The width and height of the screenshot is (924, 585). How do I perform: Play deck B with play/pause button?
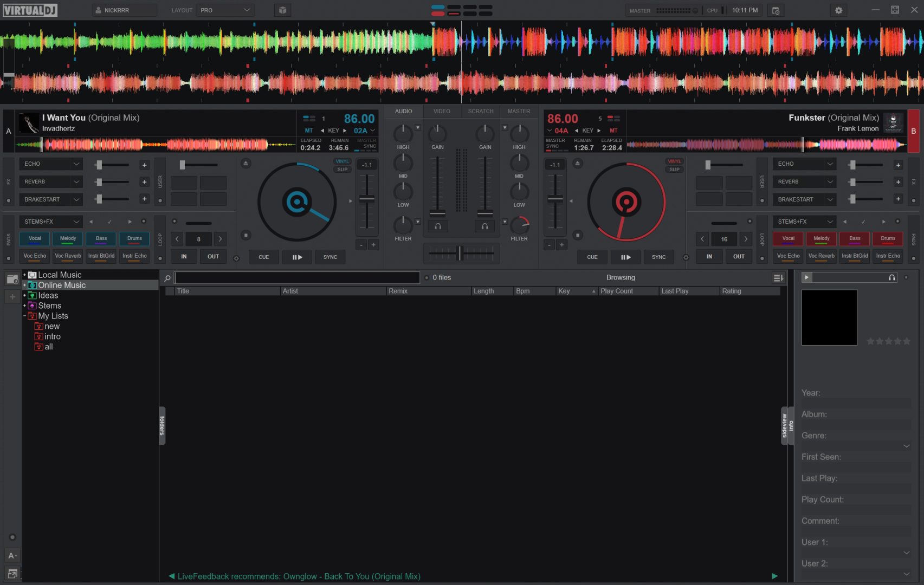(x=625, y=257)
